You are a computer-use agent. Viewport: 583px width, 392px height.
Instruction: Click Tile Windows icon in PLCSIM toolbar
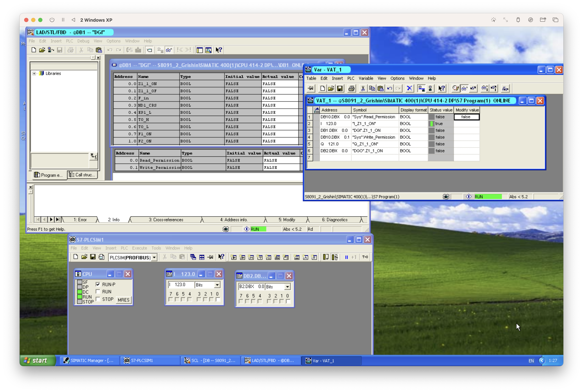(x=202, y=257)
